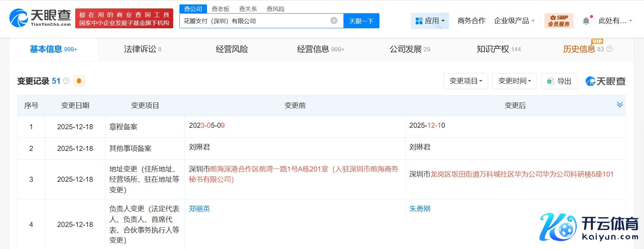This screenshot has width=644, height=249.
Task: Expand table with double chevron icon
Action: click(x=619, y=105)
